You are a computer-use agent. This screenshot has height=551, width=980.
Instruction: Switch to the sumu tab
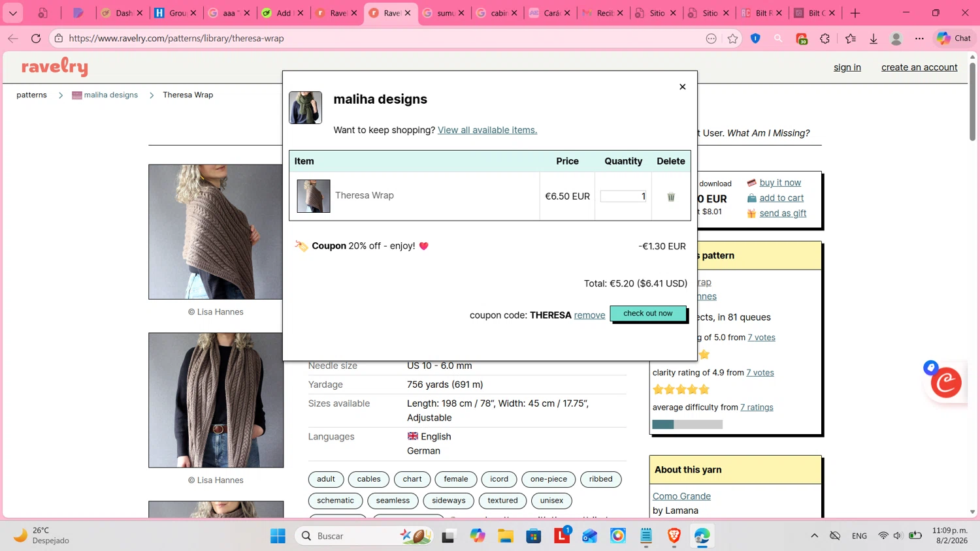[444, 13]
